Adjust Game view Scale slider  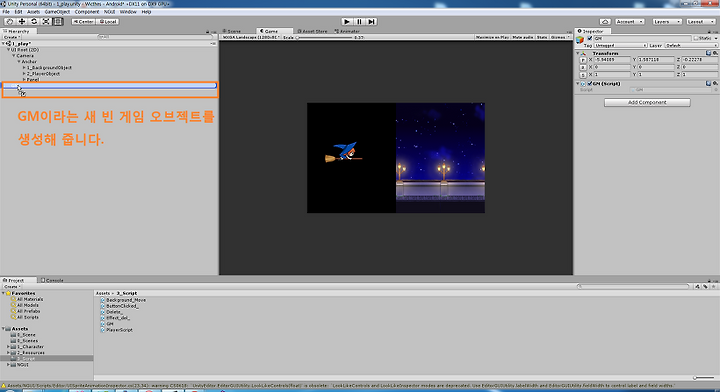tap(324, 37)
